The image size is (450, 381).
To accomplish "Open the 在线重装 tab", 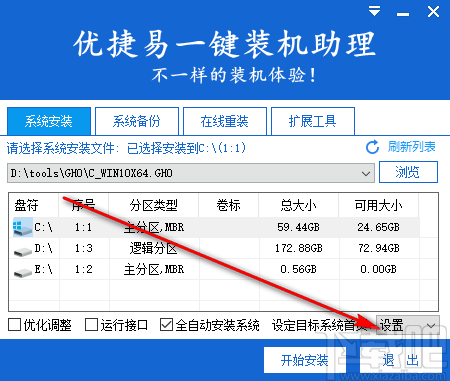I will click(225, 121).
